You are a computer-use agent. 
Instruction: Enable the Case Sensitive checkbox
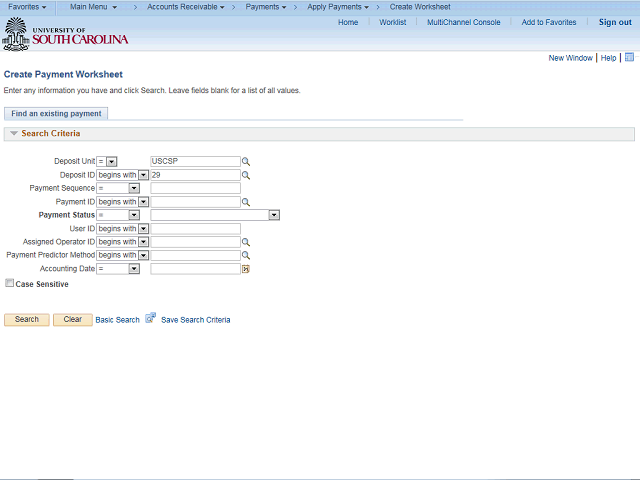[x=9, y=283]
